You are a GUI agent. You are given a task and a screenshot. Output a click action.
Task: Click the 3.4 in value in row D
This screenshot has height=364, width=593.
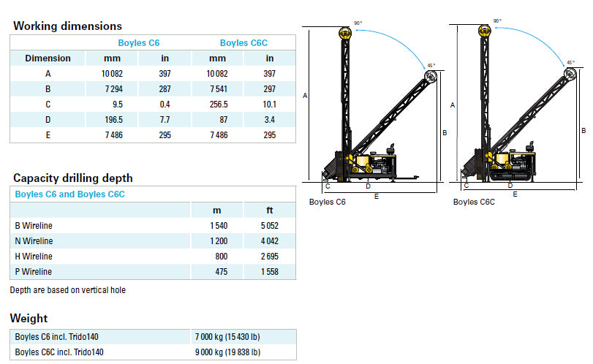(x=270, y=120)
